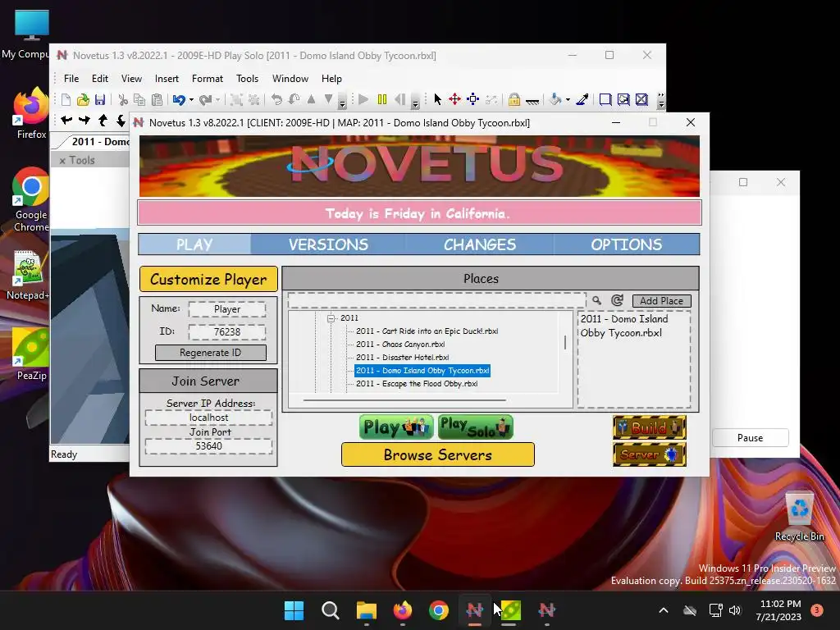
Task: Click the Server IP Address field
Action: tap(208, 418)
